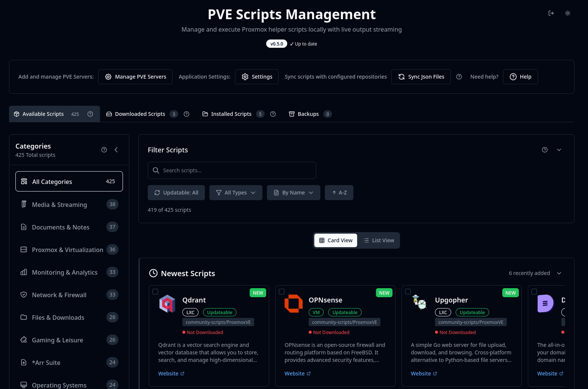Click help icon in Categories panel header

(104, 150)
